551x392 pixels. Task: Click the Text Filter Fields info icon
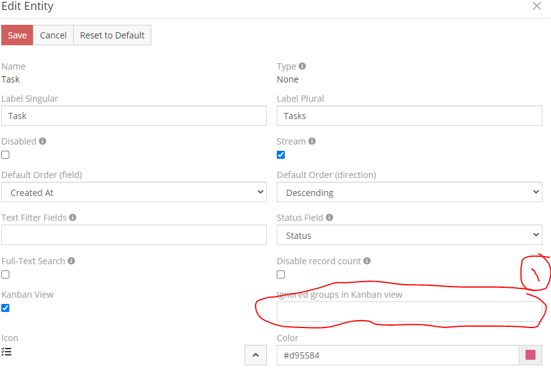tap(73, 218)
